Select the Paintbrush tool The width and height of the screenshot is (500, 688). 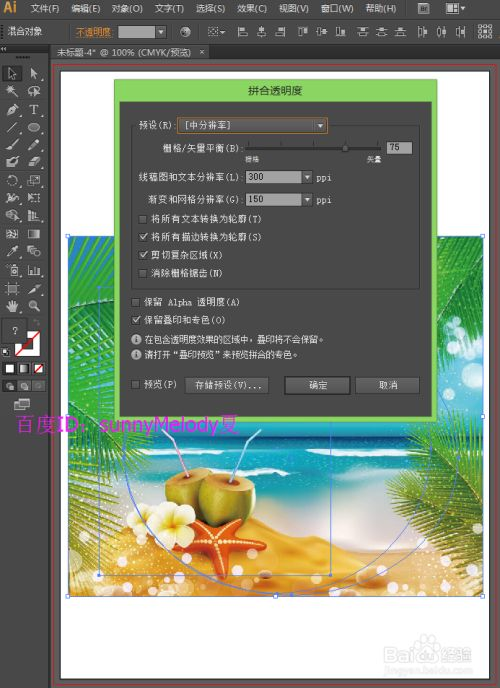(12, 145)
